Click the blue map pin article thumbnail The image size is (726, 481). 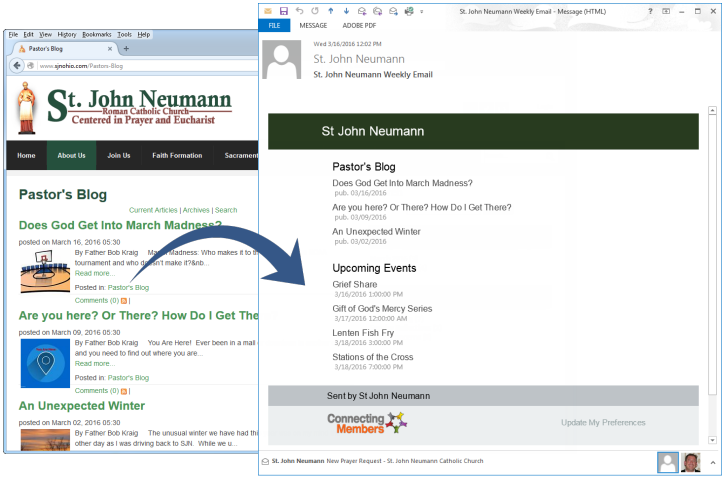(45, 363)
